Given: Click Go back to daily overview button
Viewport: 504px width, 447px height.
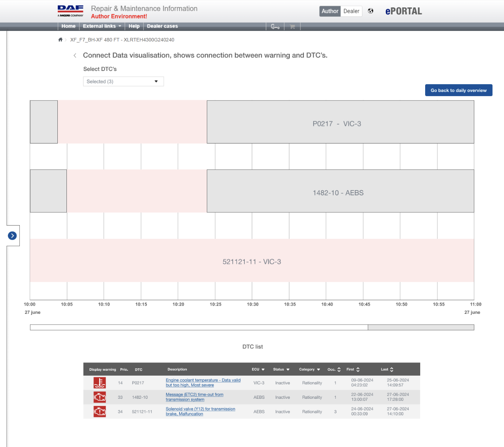Looking at the screenshot, I should tap(459, 90).
